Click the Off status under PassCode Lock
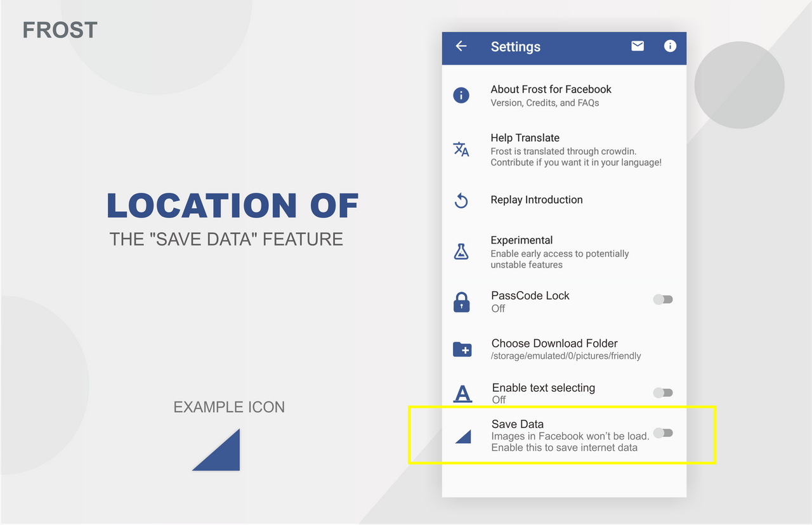 click(x=499, y=309)
